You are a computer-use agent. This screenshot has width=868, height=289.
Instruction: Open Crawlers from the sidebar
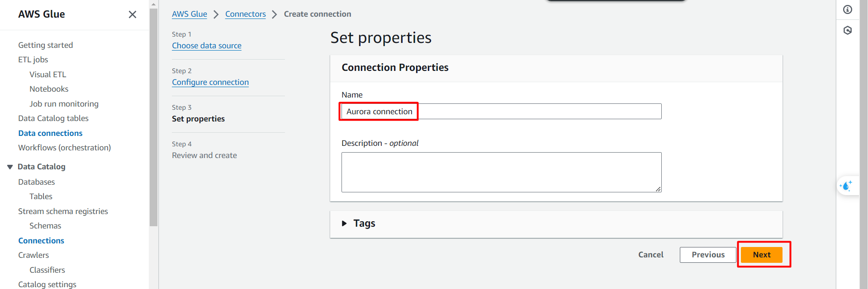[33, 255]
